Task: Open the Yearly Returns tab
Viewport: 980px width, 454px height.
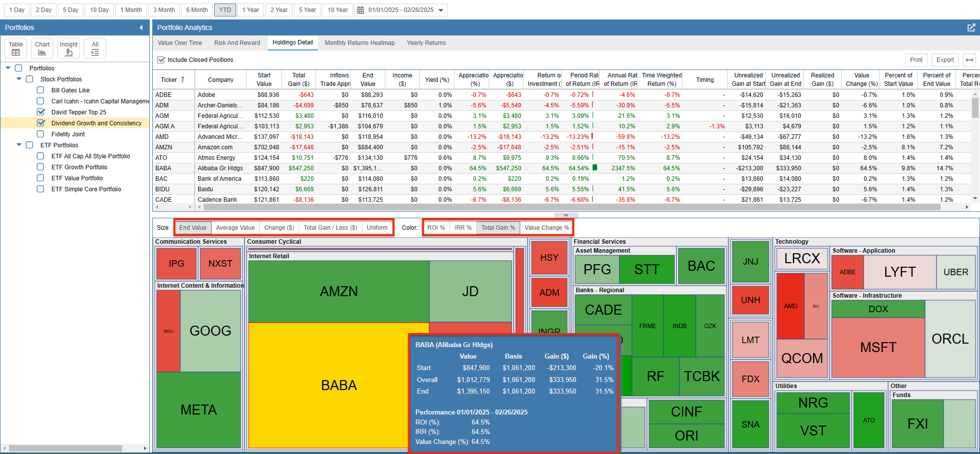Action: click(x=426, y=43)
